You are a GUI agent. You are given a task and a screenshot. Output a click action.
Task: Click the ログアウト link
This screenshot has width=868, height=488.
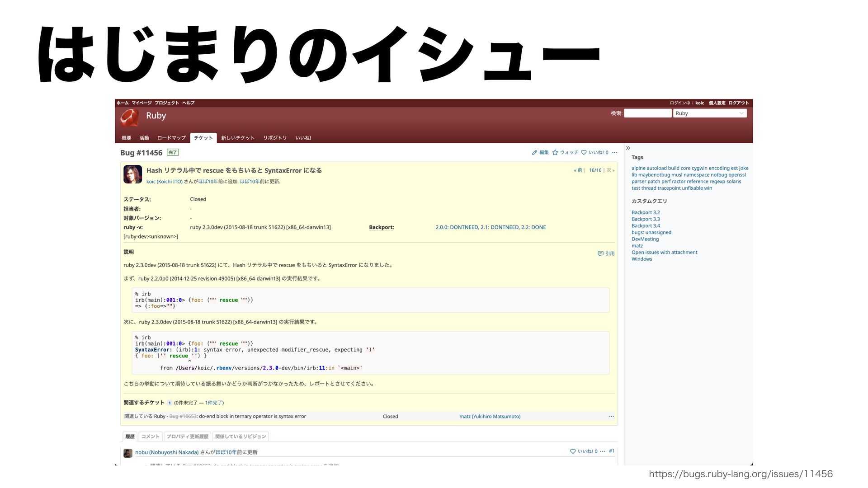(738, 103)
